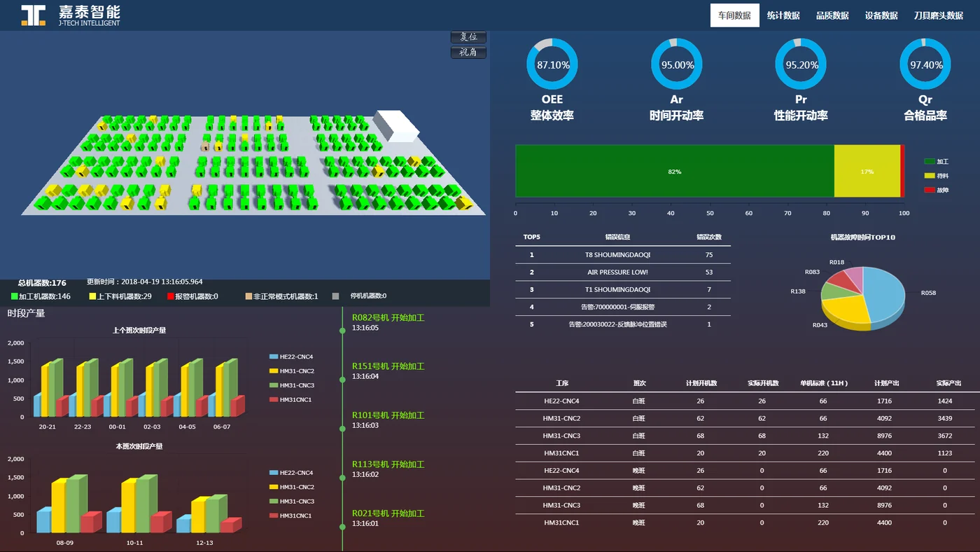The height and width of the screenshot is (552, 980).
Task: Click the OEE 87.10% donut gauge
Action: [552, 64]
